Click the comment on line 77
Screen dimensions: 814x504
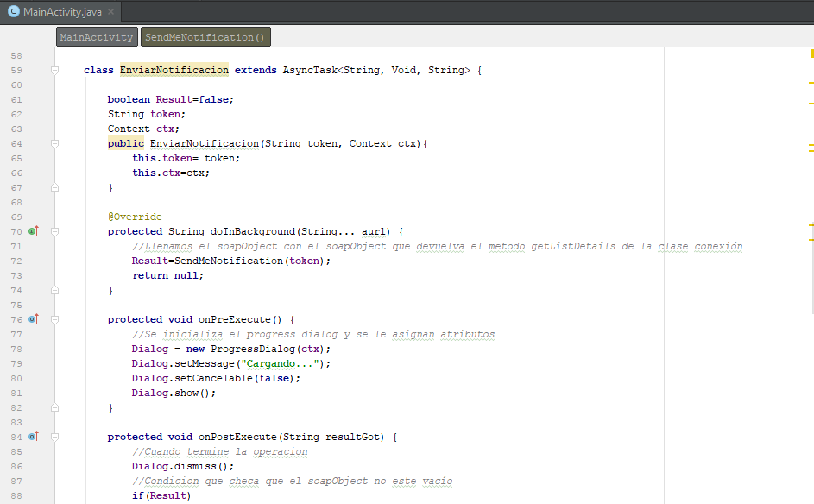(x=313, y=334)
